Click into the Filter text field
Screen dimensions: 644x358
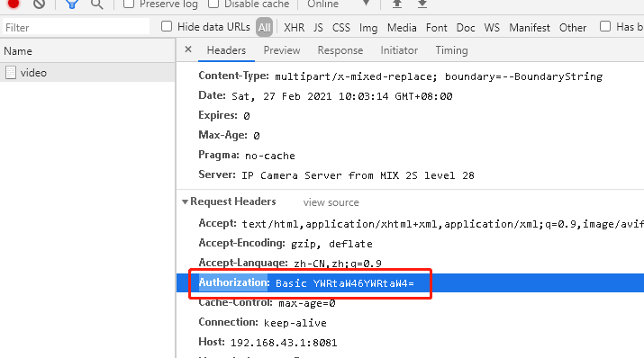tap(76, 28)
